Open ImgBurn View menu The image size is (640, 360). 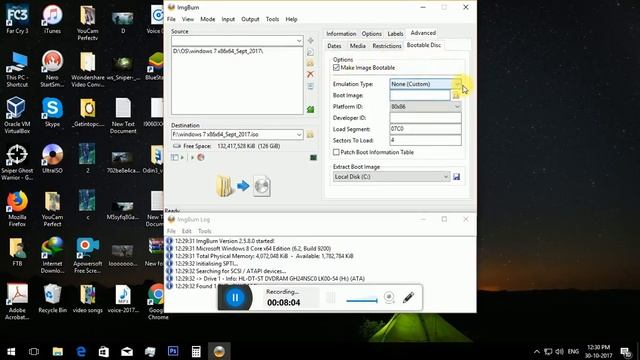pyautogui.click(x=188, y=19)
